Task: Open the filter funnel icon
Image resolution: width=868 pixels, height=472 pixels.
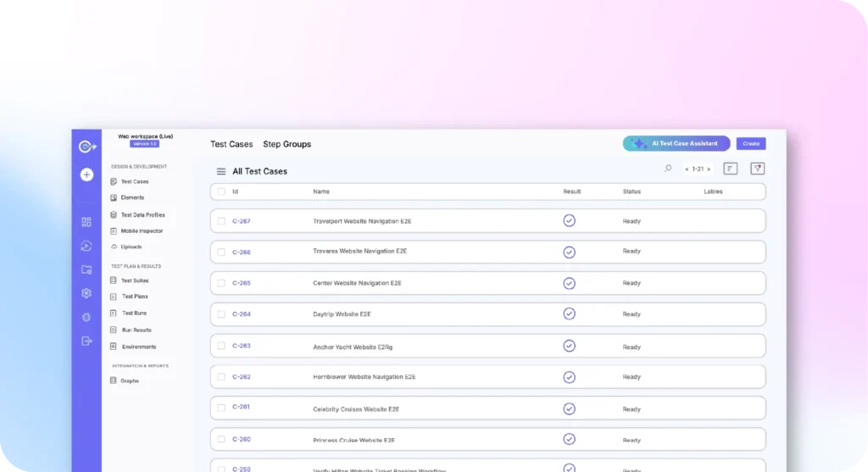Action: [x=758, y=169]
